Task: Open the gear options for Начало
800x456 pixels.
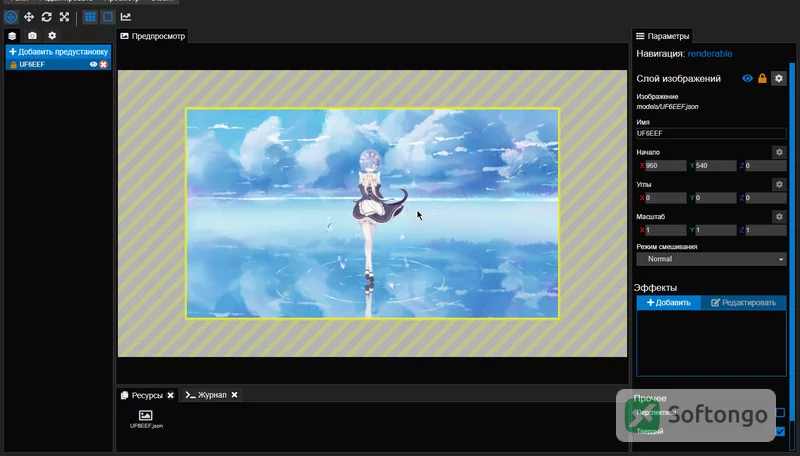Action: 779,152
